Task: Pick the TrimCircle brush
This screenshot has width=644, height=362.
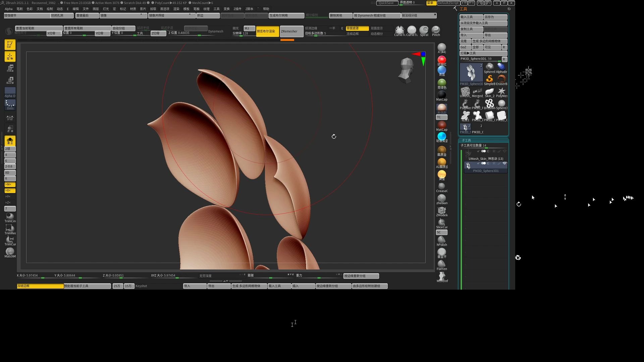Action: pyautogui.click(x=10, y=218)
